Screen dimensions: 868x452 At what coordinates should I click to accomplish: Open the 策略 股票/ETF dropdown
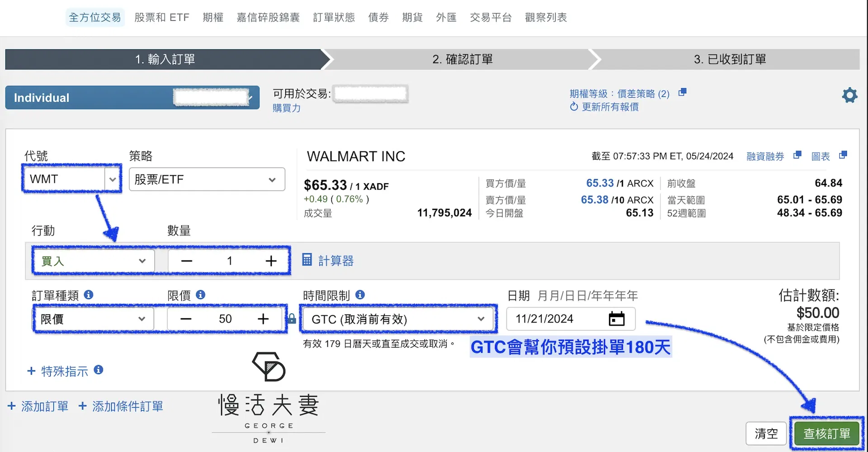[x=207, y=179]
